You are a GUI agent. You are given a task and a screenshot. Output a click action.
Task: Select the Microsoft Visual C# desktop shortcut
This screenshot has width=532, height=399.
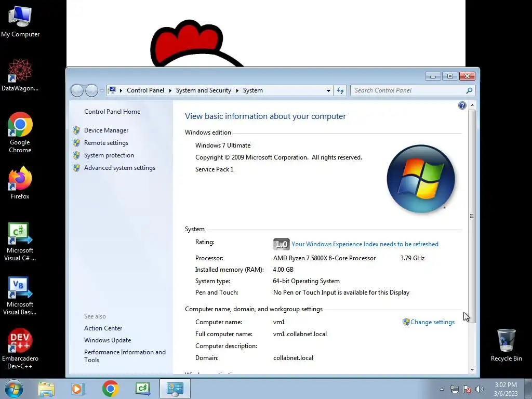click(20, 242)
